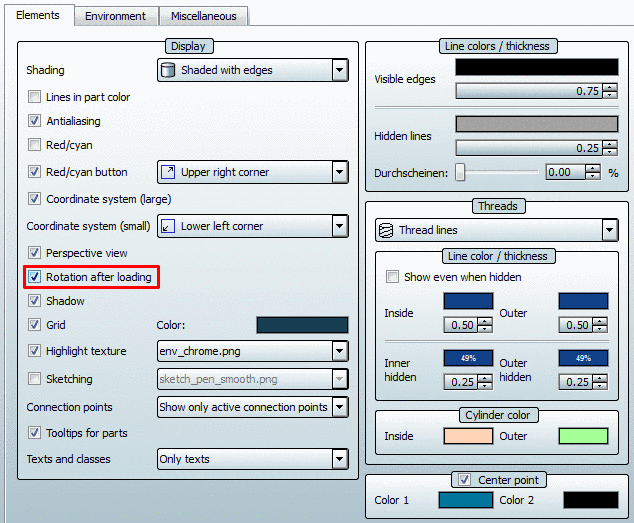
Task: Click the Durchscheinen slider handle
Action: coord(460,172)
